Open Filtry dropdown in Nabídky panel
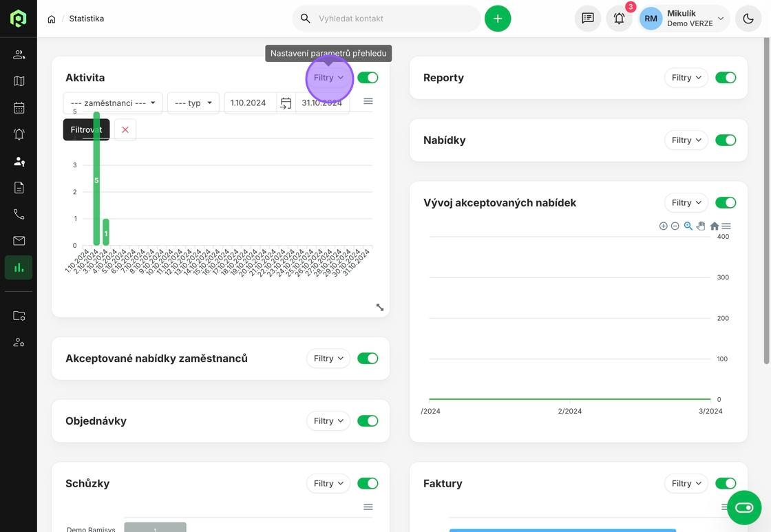 686,140
